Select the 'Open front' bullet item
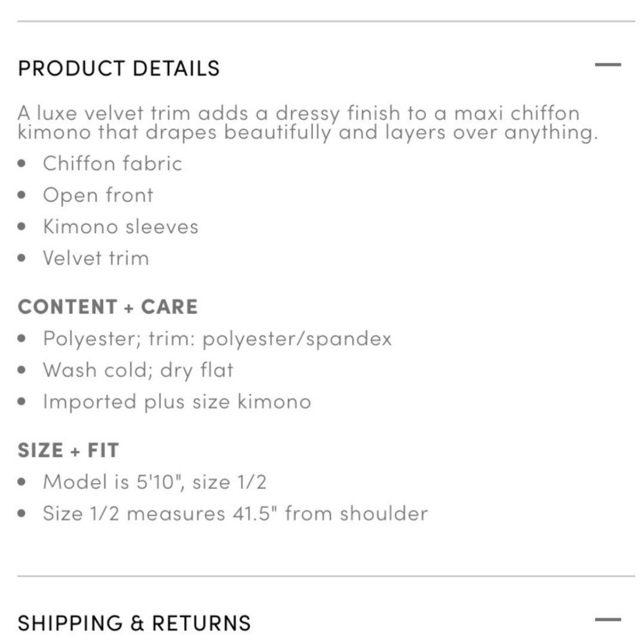The image size is (644, 644). pyautogui.click(x=98, y=195)
